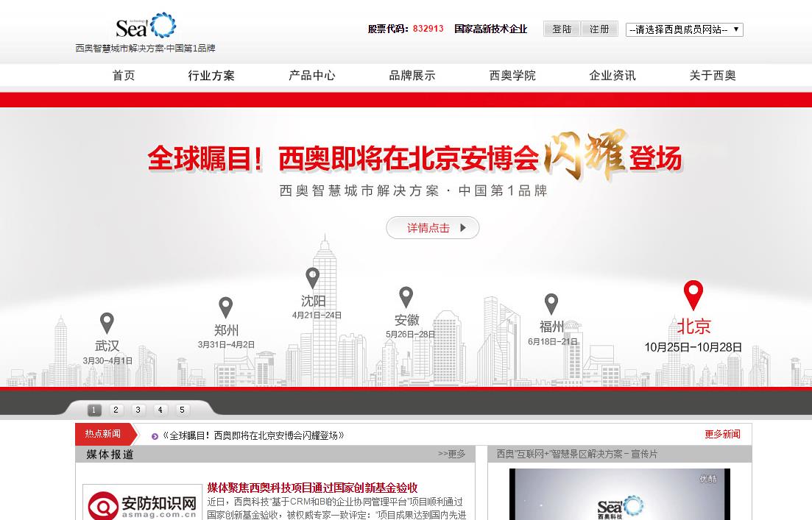The image size is (812, 520).
Task: Click the stock code 832913
Action: [x=428, y=29]
